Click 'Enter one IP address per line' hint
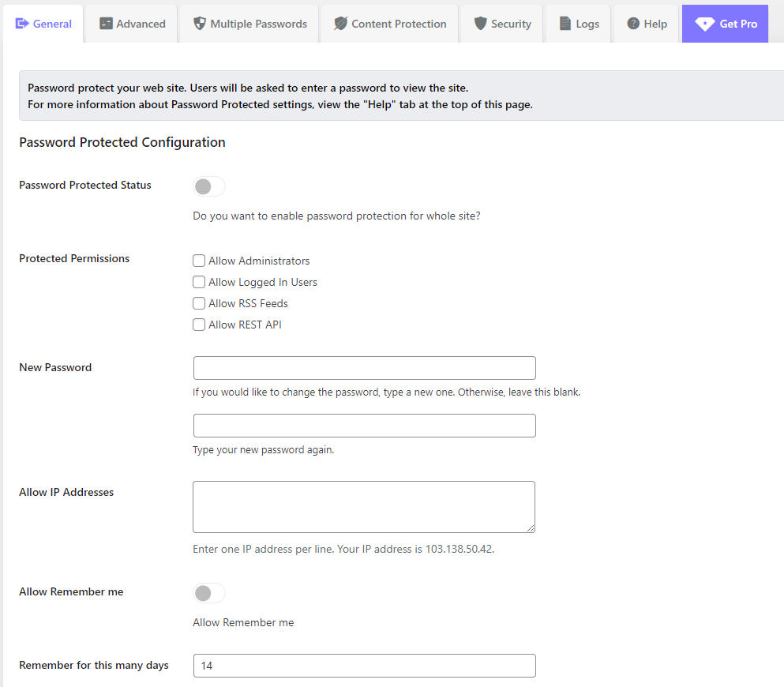This screenshot has height=687, width=784. [x=343, y=549]
